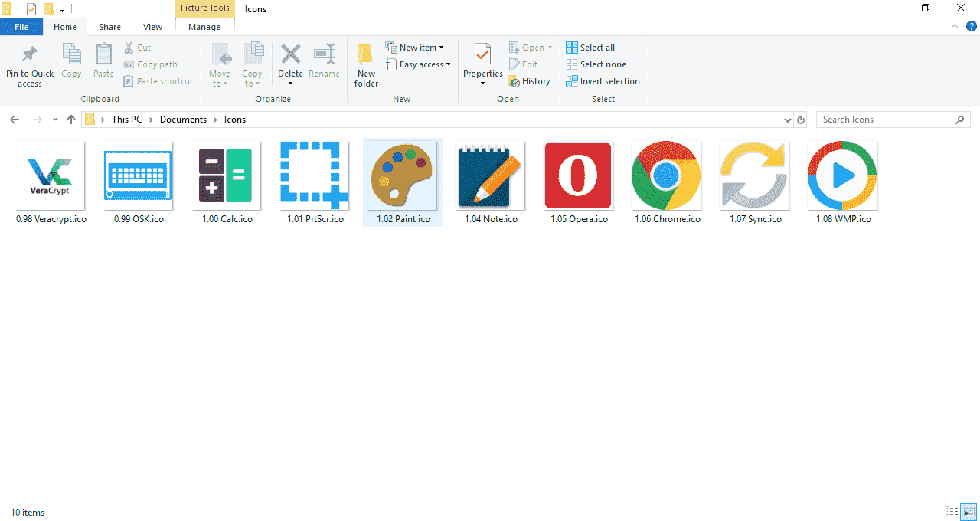Click Edit in the Open group

523,64
